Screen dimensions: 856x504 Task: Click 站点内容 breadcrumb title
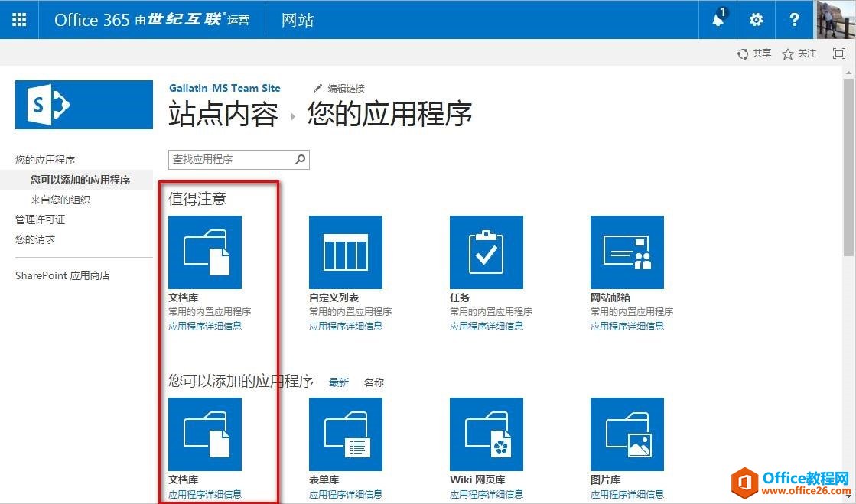coord(223,114)
